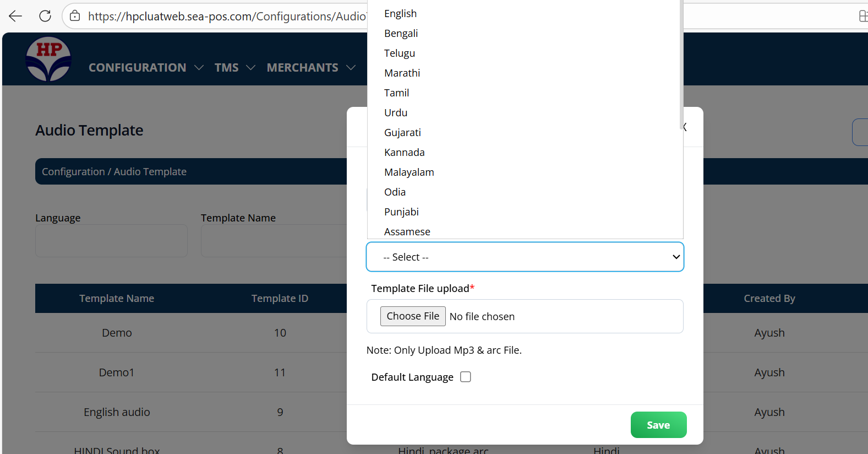
Task: Reload the page with refresh icon
Action: [45, 16]
